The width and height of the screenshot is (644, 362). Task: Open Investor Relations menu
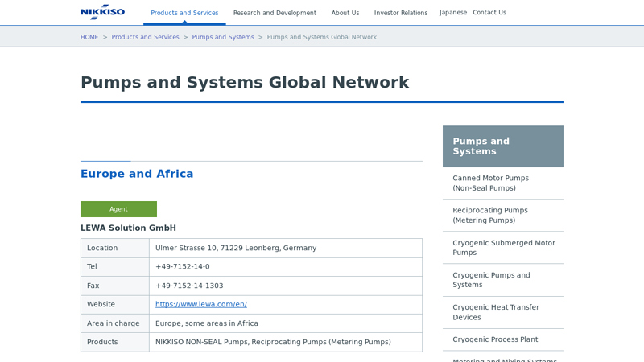click(401, 13)
